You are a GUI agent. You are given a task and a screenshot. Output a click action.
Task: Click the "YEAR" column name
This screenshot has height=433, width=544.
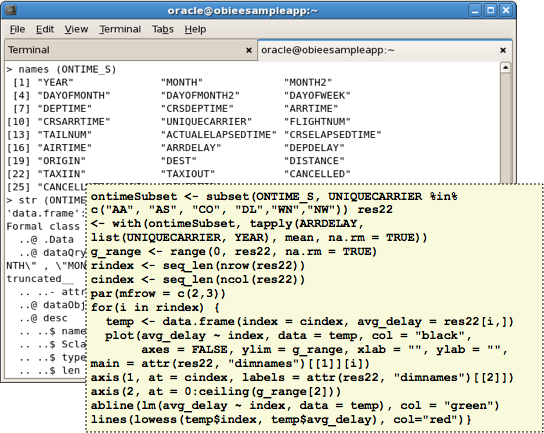tap(56, 83)
